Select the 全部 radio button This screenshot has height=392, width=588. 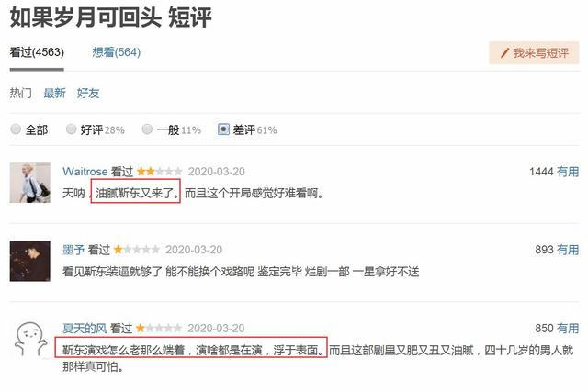click(16, 129)
